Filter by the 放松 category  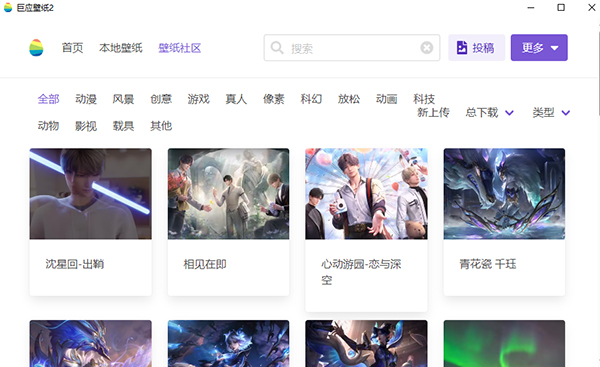pos(349,99)
